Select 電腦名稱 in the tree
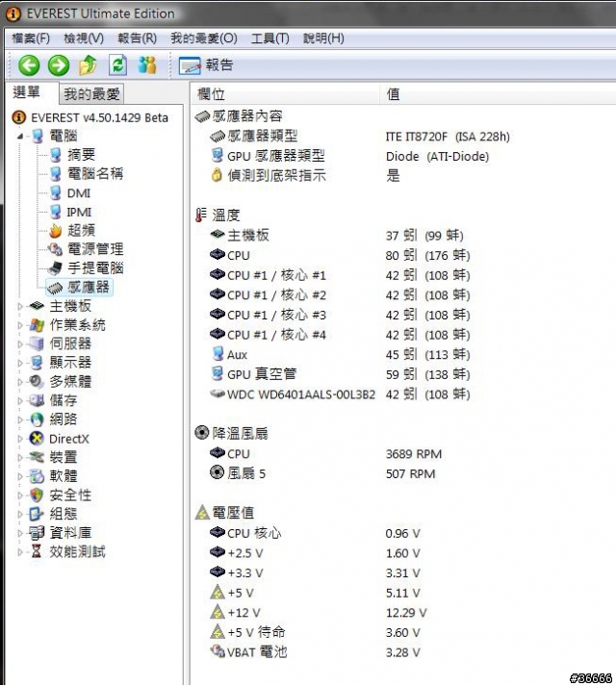 point(95,174)
